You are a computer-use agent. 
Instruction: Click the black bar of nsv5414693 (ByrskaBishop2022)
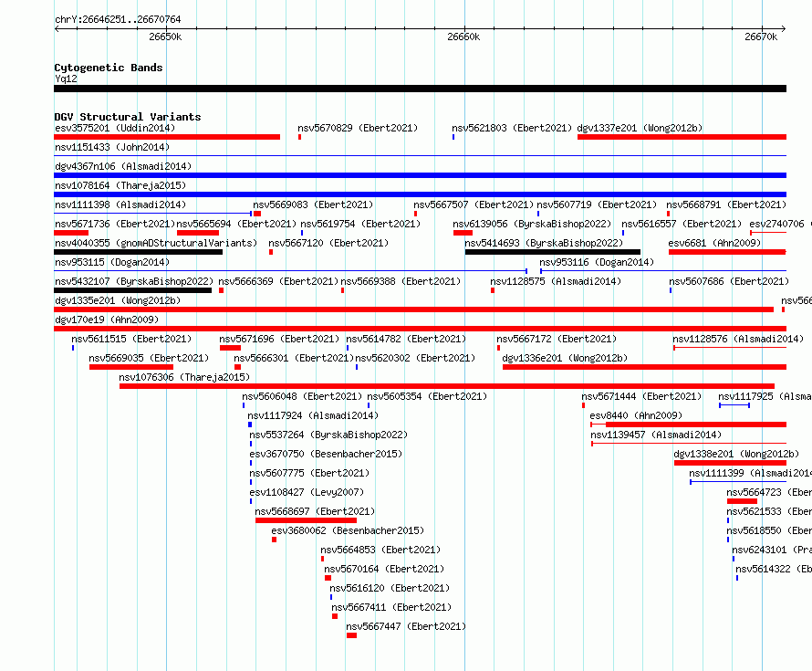coord(553,252)
